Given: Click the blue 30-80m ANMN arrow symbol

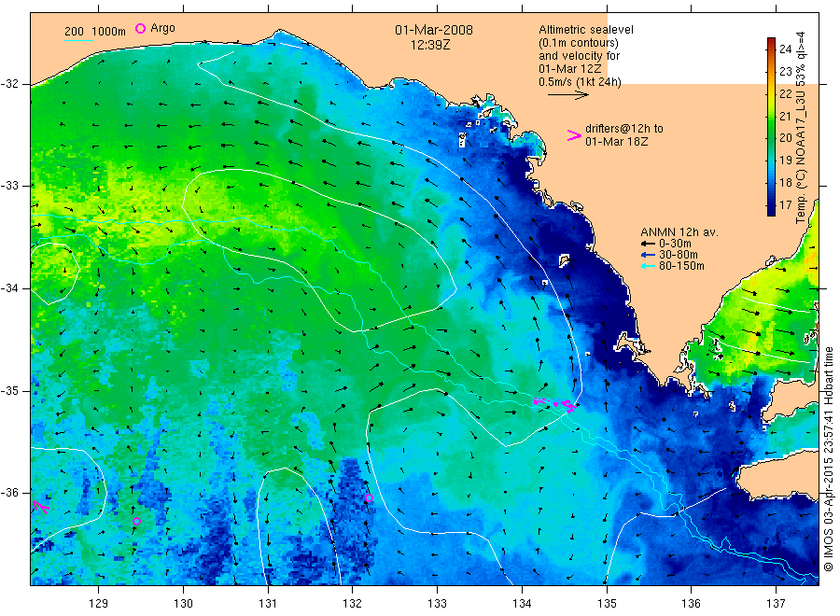Looking at the screenshot, I should (649, 255).
